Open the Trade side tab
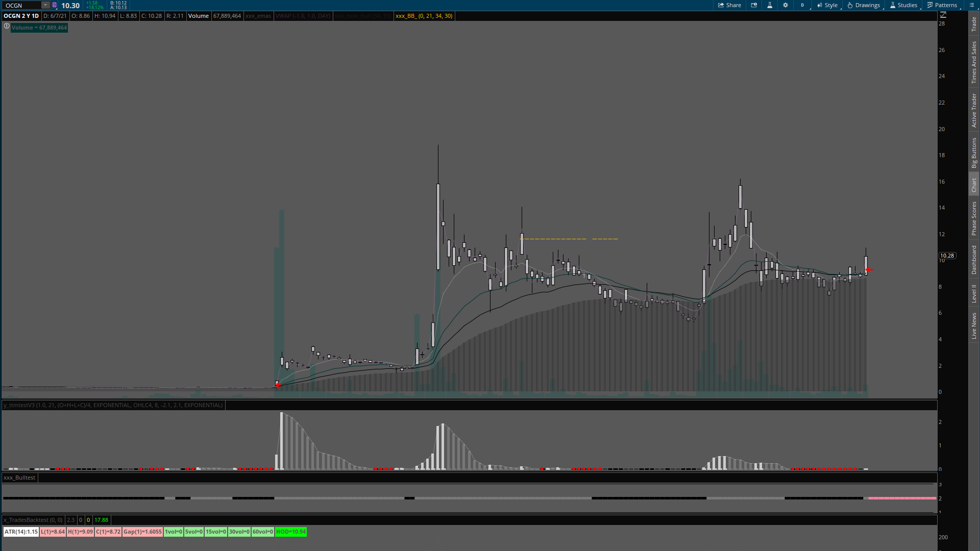Image resolution: width=980 pixels, height=551 pixels. tap(974, 23)
